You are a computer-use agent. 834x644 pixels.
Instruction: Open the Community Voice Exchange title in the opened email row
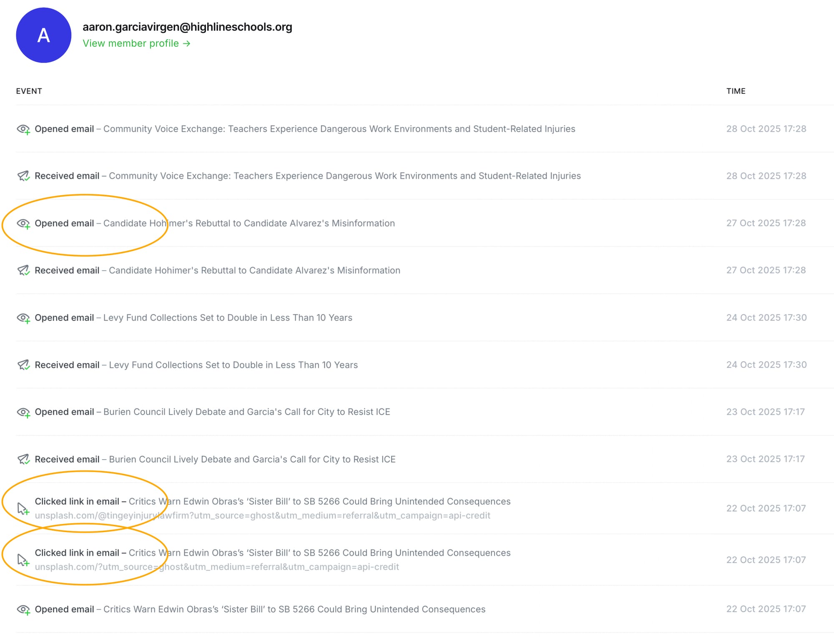[x=339, y=129]
